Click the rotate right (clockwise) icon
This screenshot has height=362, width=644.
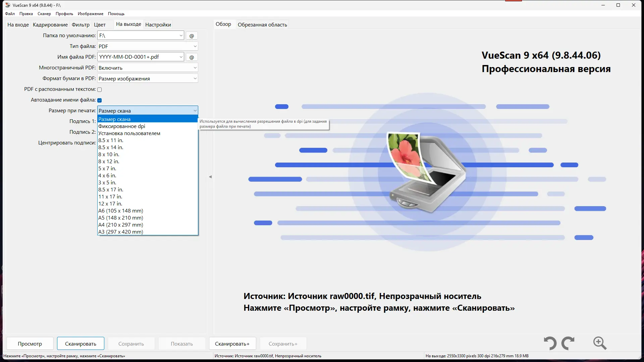click(x=568, y=343)
